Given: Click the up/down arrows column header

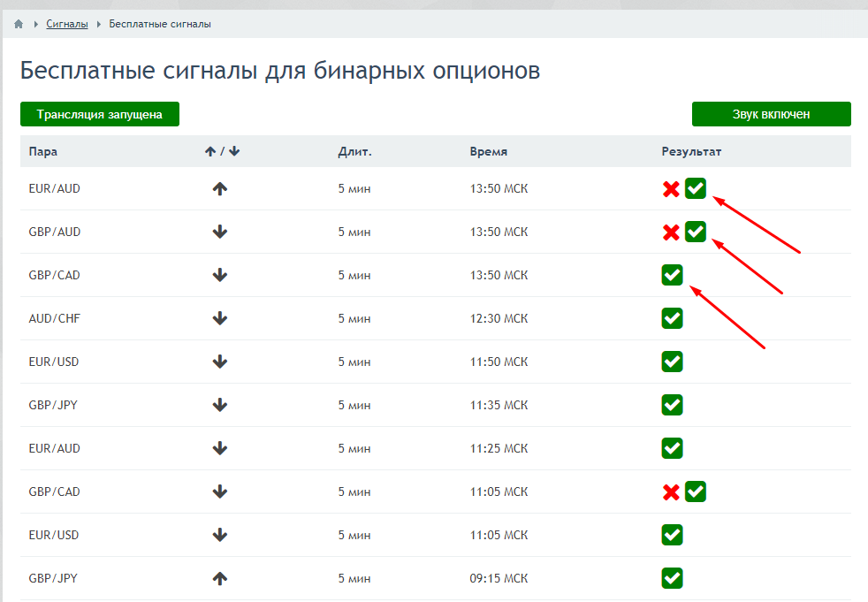Looking at the screenshot, I should pyautogui.click(x=222, y=151).
